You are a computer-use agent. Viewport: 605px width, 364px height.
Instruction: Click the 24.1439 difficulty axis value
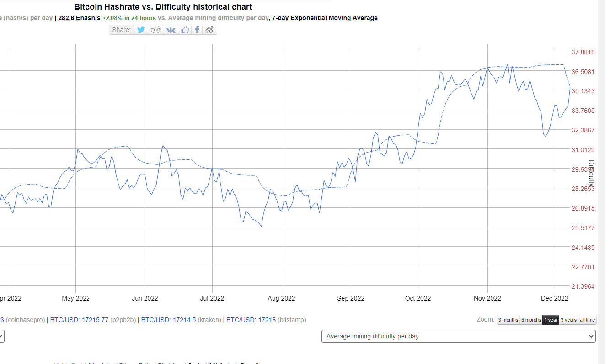coord(584,248)
